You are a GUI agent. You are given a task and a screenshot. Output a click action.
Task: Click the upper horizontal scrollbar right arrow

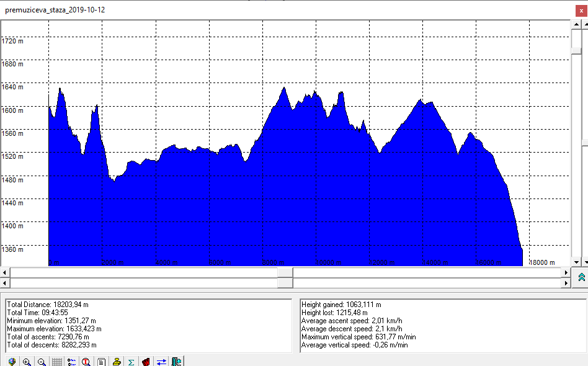tap(565, 272)
